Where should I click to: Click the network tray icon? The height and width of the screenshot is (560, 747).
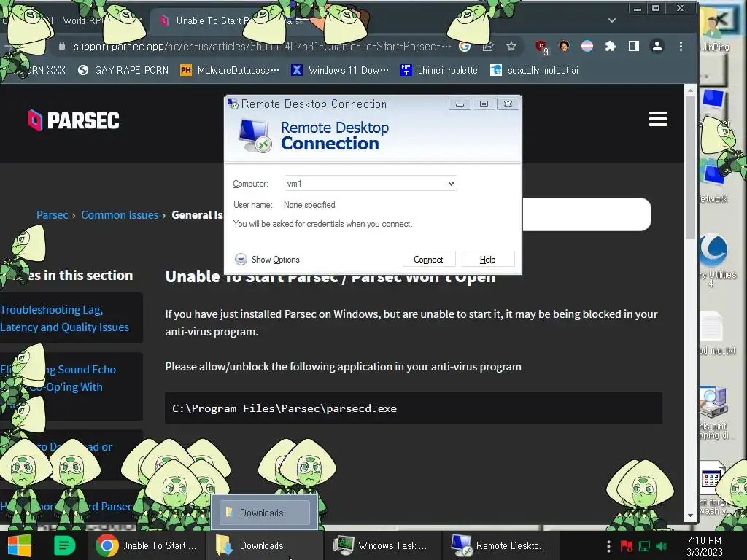pyautogui.click(x=644, y=546)
